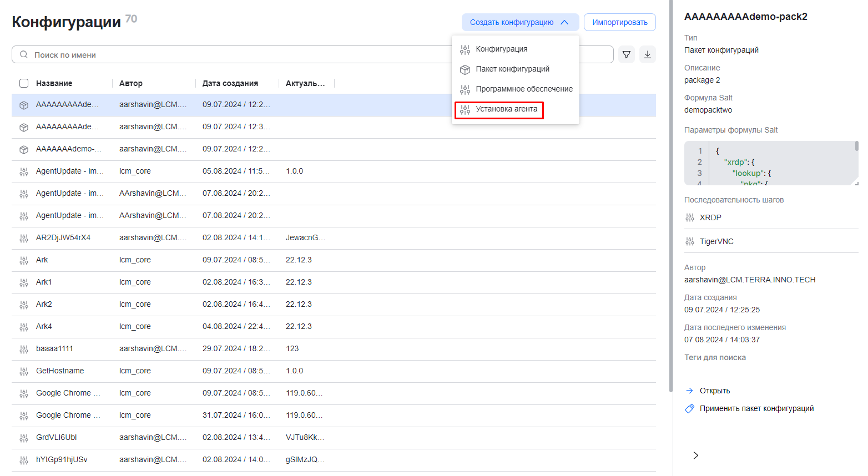This screenshot has height=476, width=868.
Task: Toggle the select-all checkbox in table header
Action: coord(24,83)
